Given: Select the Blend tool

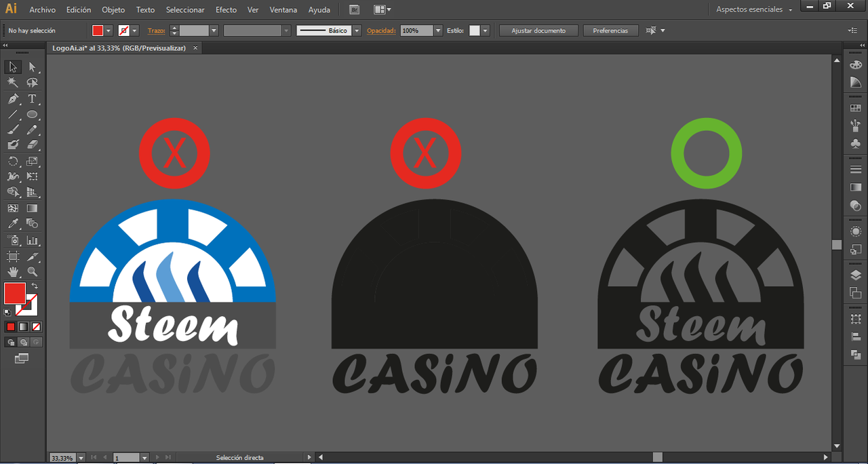Looking at the screenshot, I should pos(32,223).
